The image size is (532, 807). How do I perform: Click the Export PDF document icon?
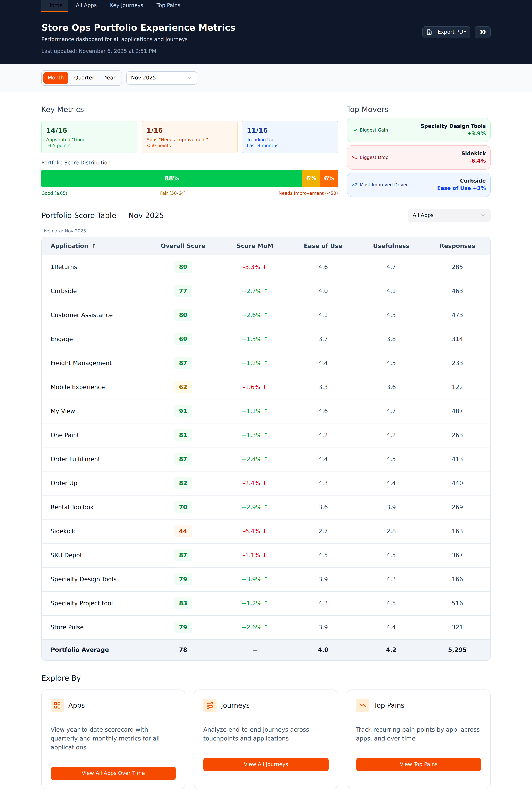coord(429,32)
